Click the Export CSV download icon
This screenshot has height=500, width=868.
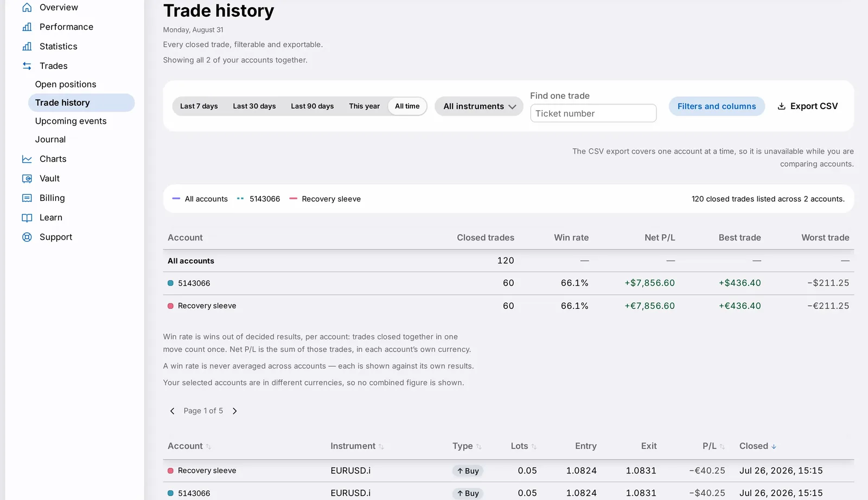[782, 106]
